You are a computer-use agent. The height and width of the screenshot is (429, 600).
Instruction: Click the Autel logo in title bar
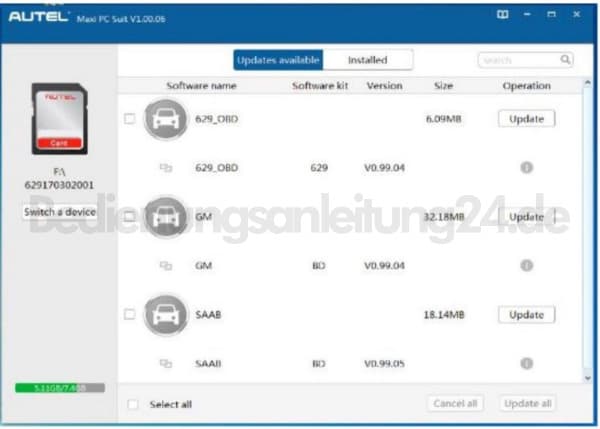tap(39, 17)
